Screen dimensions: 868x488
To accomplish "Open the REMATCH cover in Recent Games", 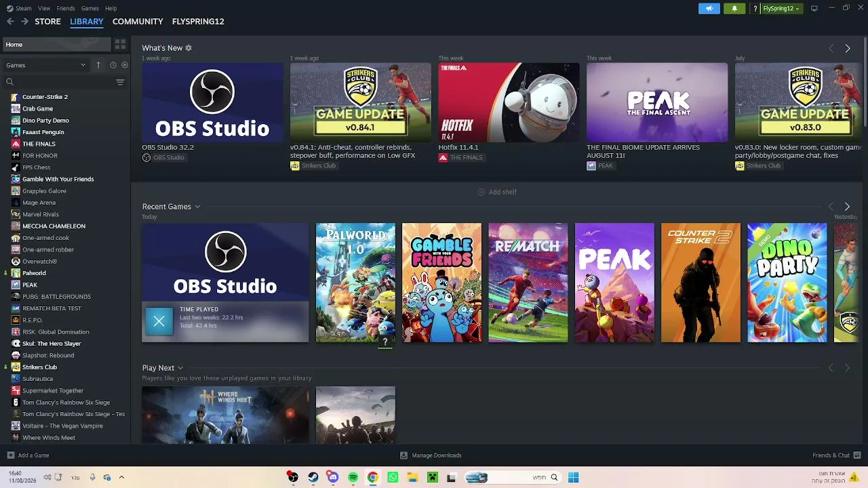I will tap(528, 283).
